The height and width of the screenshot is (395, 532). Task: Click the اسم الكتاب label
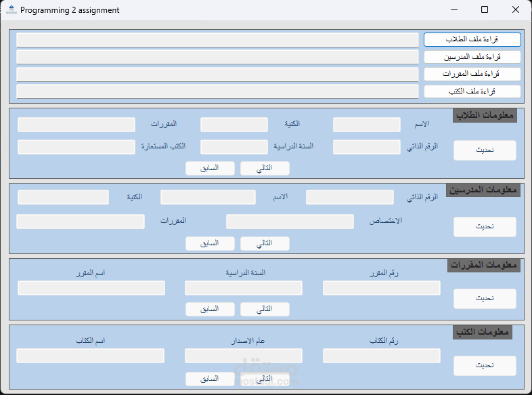(90, 341)
